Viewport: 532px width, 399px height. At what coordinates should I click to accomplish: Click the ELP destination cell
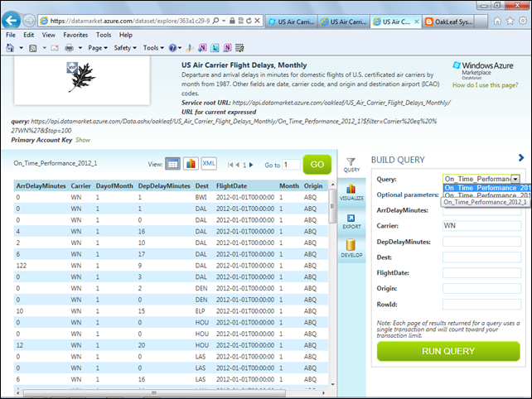tap(200, 311)
